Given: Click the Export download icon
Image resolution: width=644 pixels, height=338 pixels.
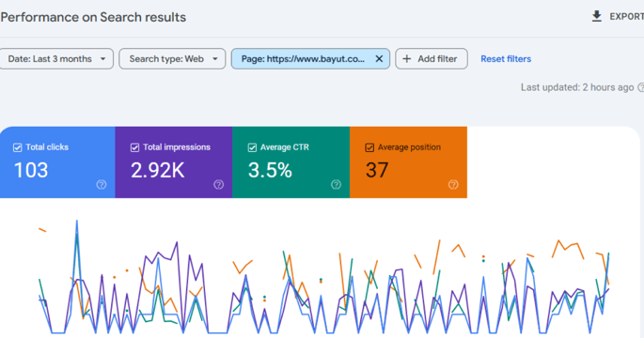Looking at the screenshot, I should pyautogui.click(x=596, y=16).
